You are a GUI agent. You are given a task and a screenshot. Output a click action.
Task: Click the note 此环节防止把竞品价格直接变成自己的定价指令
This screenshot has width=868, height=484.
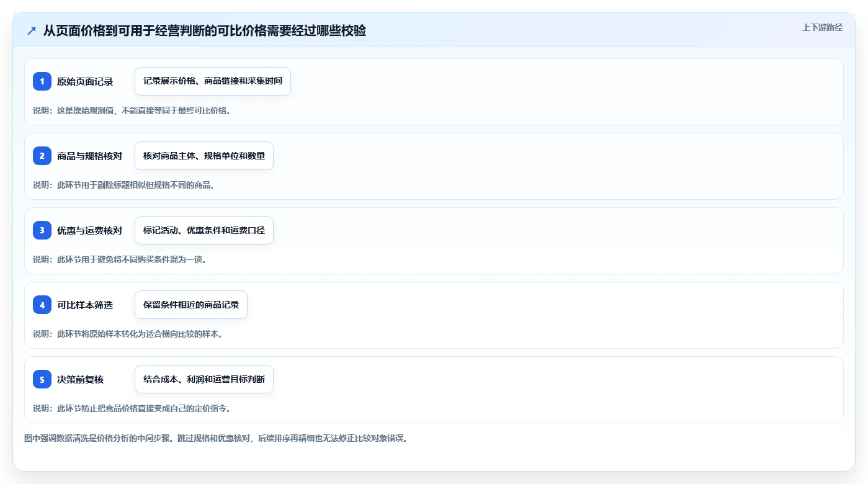click(132, 408)
